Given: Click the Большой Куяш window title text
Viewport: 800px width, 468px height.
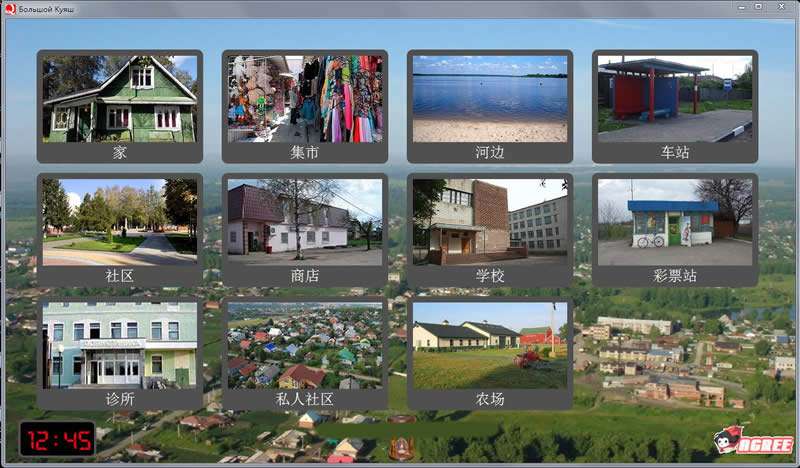Looking at the screenshot, I should click(45, 7).
